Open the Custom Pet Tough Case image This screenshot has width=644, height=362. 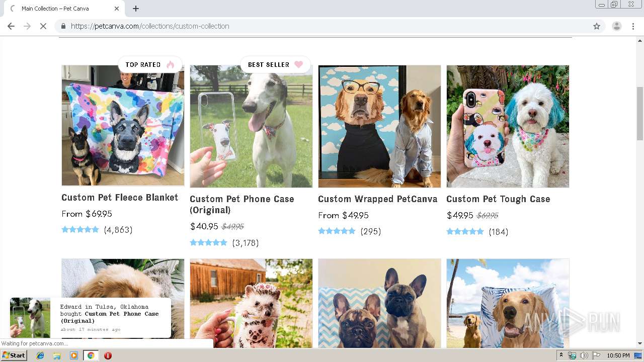point(508,126)
